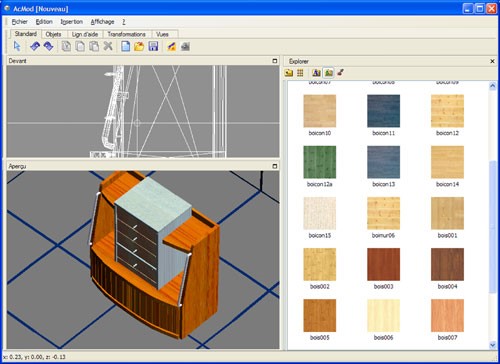Click the redo arrow icon

[x=49, y=46]
